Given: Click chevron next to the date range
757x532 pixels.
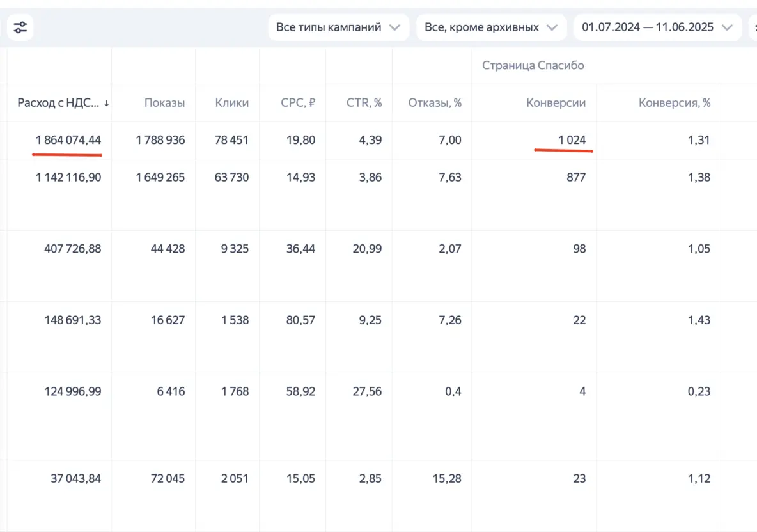Looking at the screenshot, I should 727,27.
